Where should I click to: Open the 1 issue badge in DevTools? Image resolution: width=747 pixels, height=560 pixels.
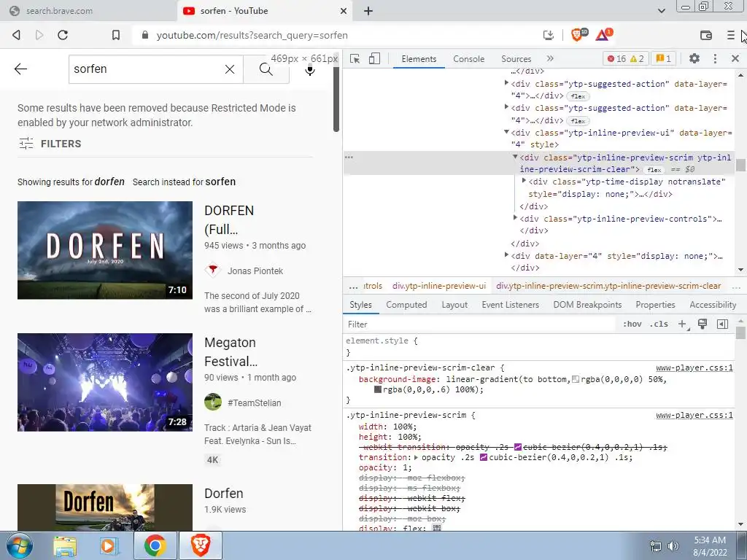click(663, 58)
